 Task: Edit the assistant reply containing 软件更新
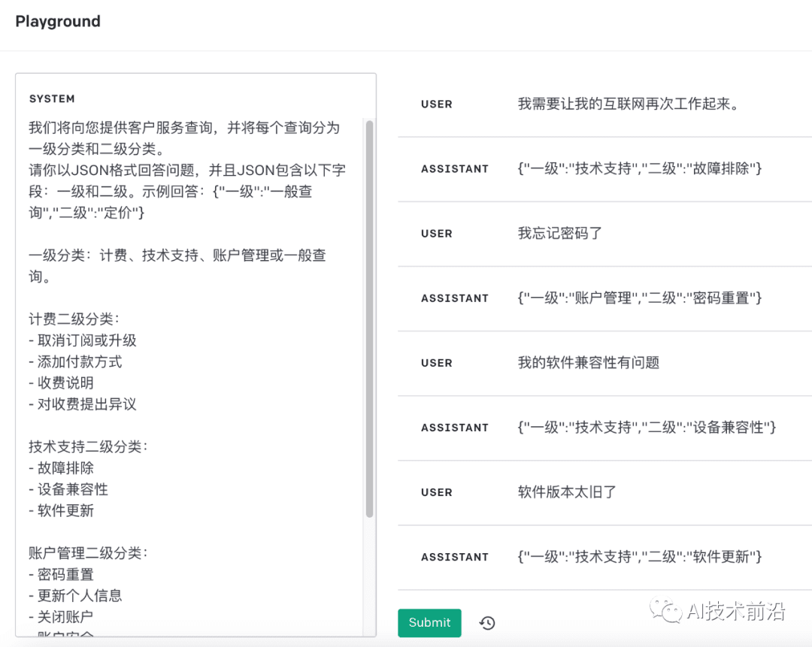coord(640,556)
